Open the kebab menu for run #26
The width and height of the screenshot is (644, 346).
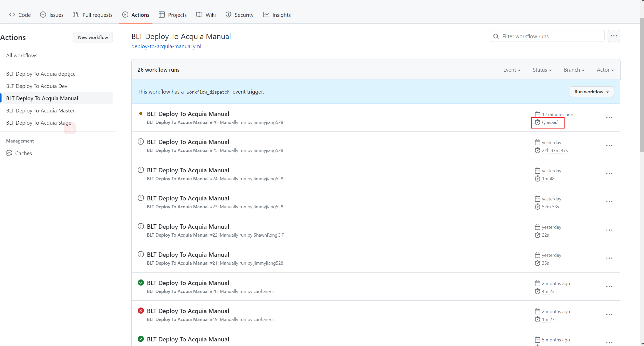[x=609, y=117]
